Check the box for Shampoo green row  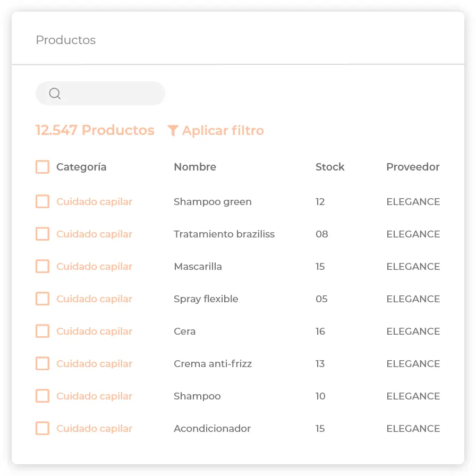[42, 202]
